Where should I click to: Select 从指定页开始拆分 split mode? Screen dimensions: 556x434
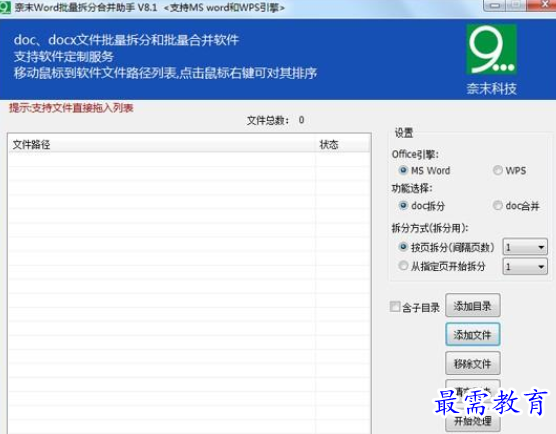pyautogui.click(x=403, y=266)
